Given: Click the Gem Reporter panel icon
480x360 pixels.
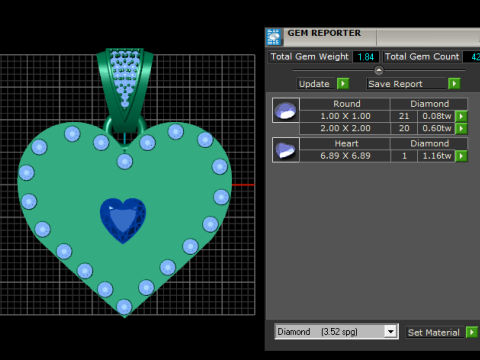Looking at the screenshot, I should [x=274, y=37].
